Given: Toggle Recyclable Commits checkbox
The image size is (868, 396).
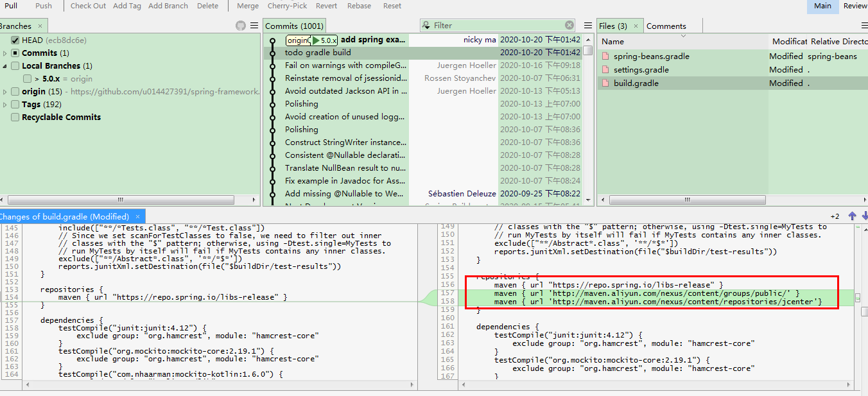Looking at the screenshot, I should pyautogui.click(x=15, y=117).
